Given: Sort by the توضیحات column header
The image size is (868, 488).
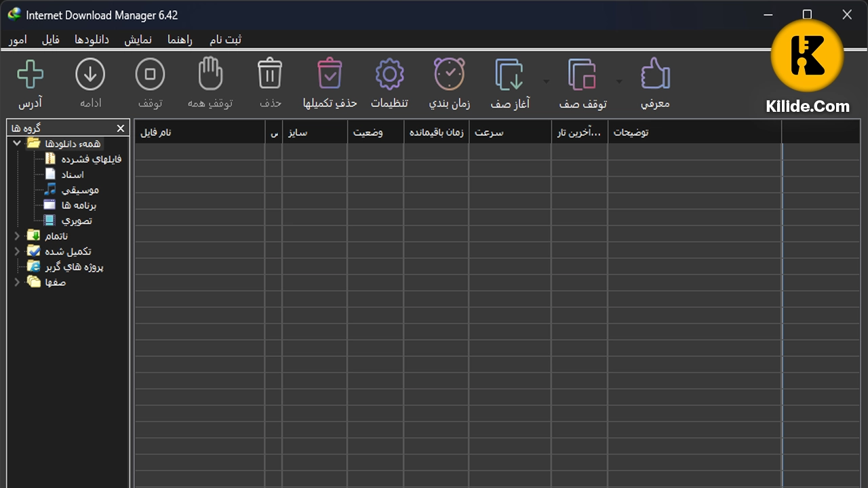Looking at the screenshot, I should (x=695, y=132).
